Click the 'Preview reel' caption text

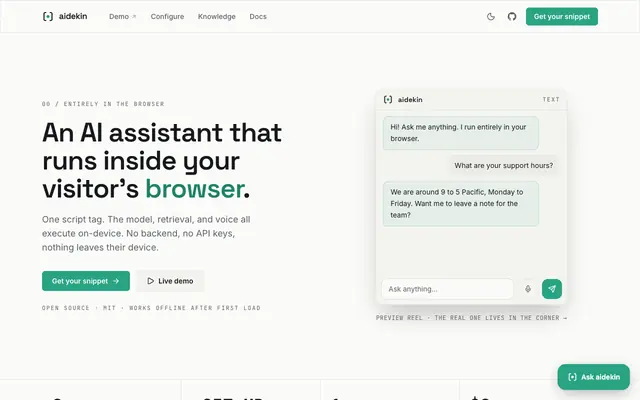pyautogui.click(x=471, y=318)
